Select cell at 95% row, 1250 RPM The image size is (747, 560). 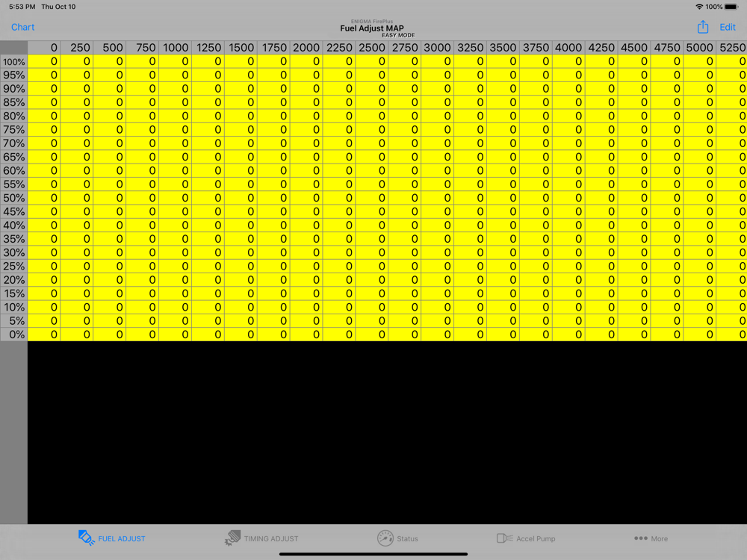point(208,75)
